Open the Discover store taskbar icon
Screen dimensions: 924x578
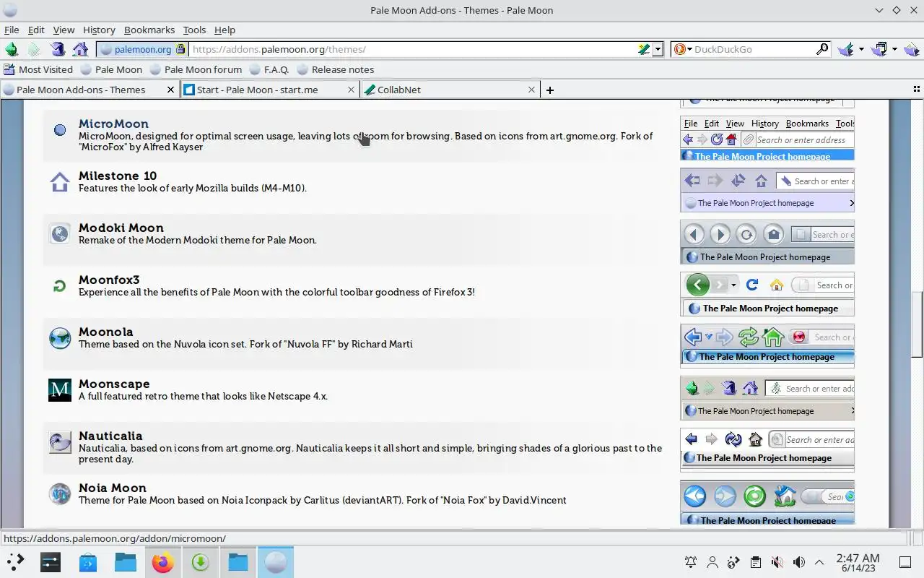[88, 561]
